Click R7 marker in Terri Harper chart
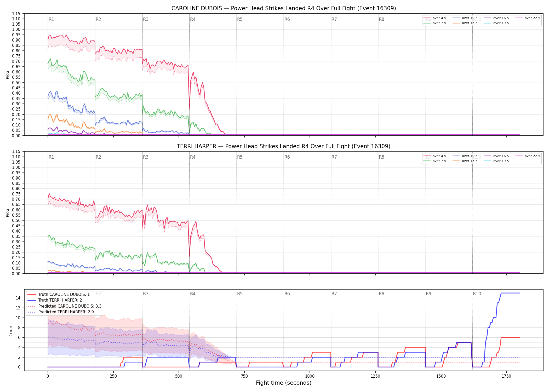The width and height of the screenshot is (549, 392). pos(334,157)
